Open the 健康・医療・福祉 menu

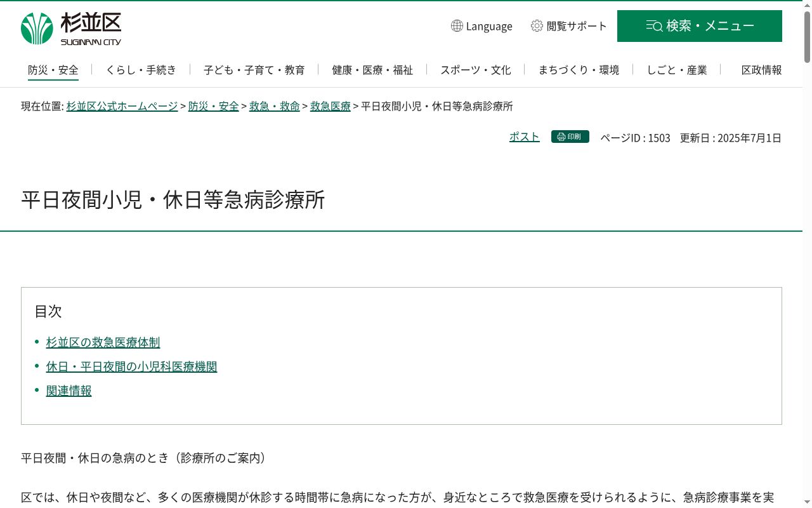click(x=372, y=70)
